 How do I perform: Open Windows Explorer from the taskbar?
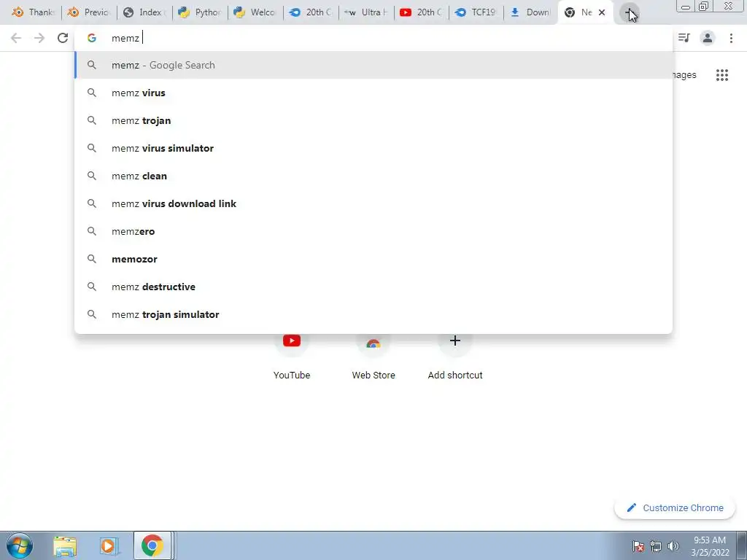tap(65, 546)
